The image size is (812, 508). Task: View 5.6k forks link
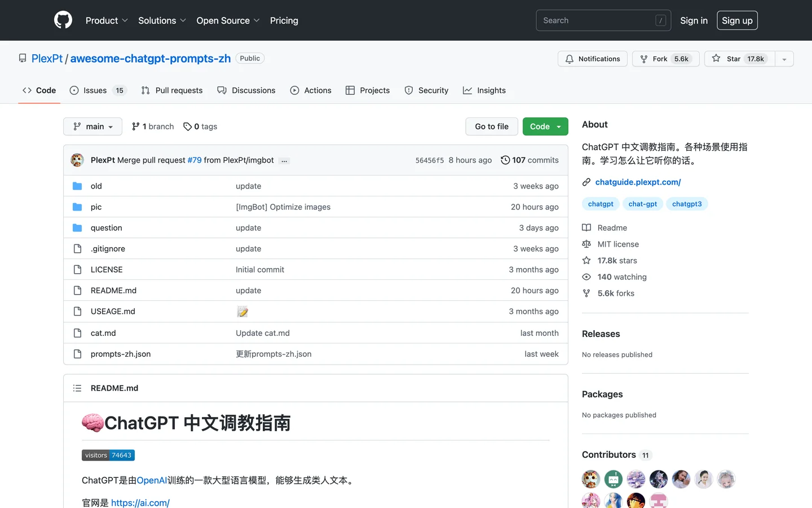click(x=608, y=294)
